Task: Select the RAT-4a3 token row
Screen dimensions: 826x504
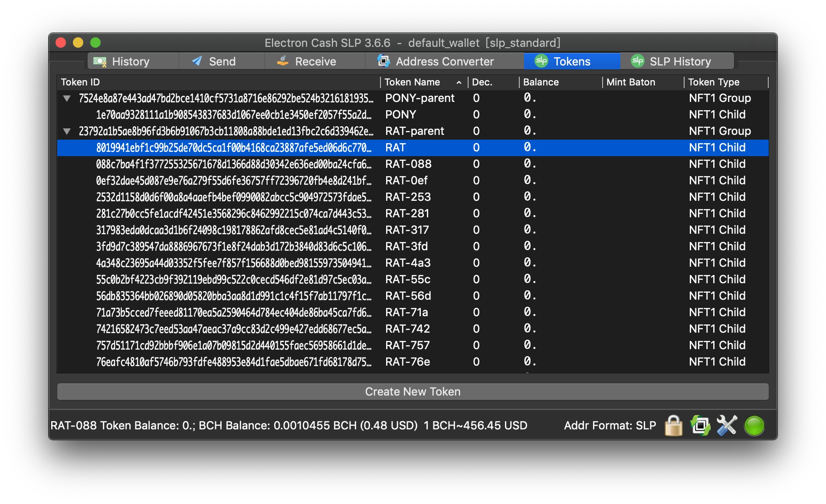Action: [x=413, y=263]
